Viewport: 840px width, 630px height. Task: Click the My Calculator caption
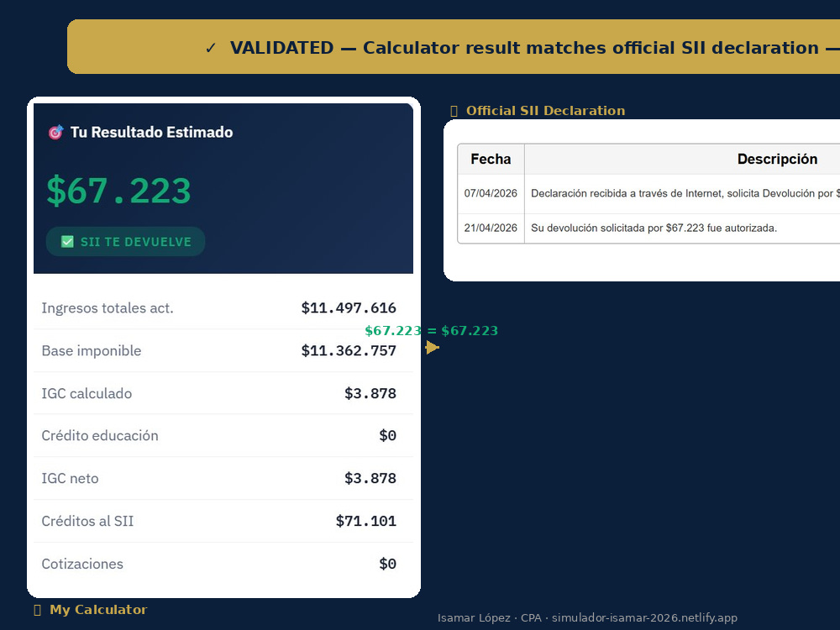98,610
